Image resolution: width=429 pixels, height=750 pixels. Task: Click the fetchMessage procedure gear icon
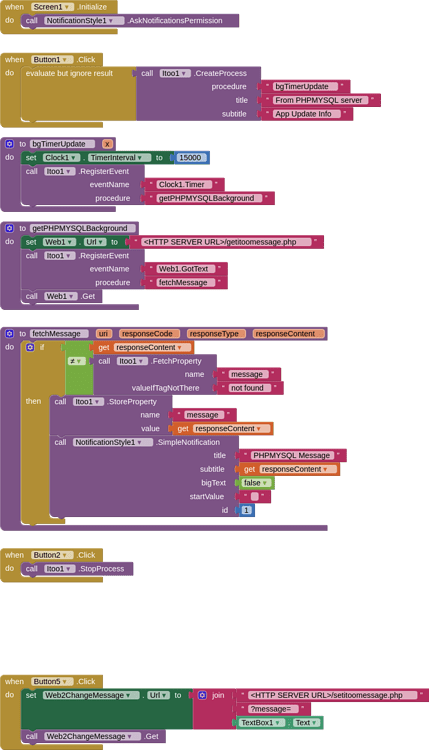coord(9,333)
